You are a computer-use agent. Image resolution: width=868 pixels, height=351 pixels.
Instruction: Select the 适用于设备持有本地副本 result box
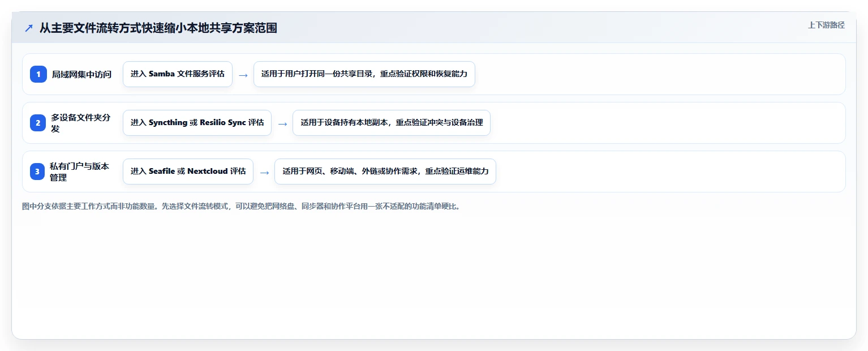(392, 123)
